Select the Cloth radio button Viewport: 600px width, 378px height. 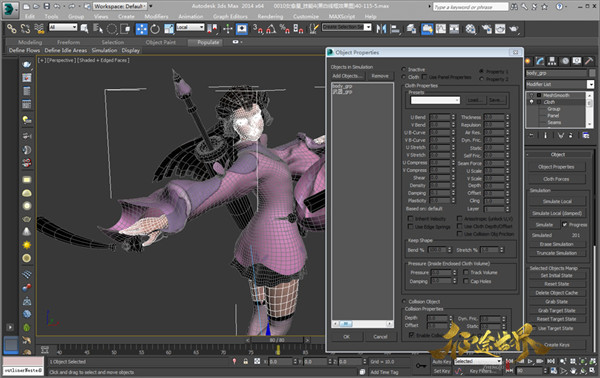point(404,77)
